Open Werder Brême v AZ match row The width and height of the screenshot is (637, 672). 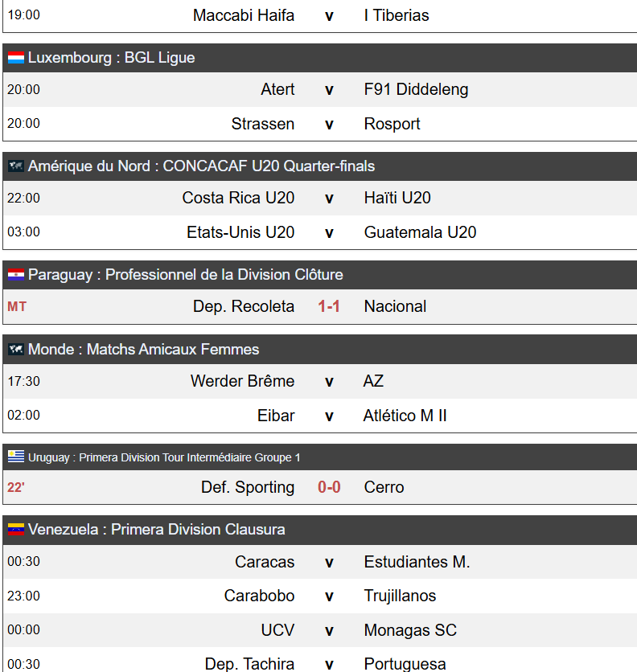pos(320,382)
